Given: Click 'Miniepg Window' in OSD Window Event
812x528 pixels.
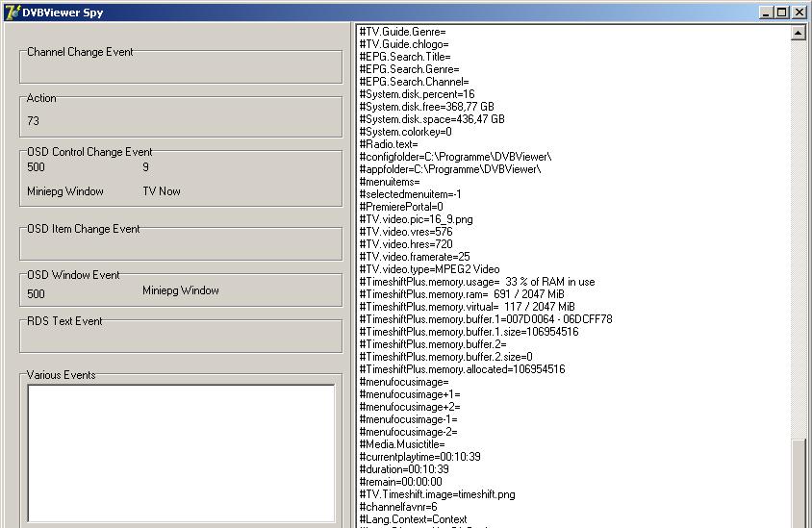Looking at the screenshot, I should 181,290.
